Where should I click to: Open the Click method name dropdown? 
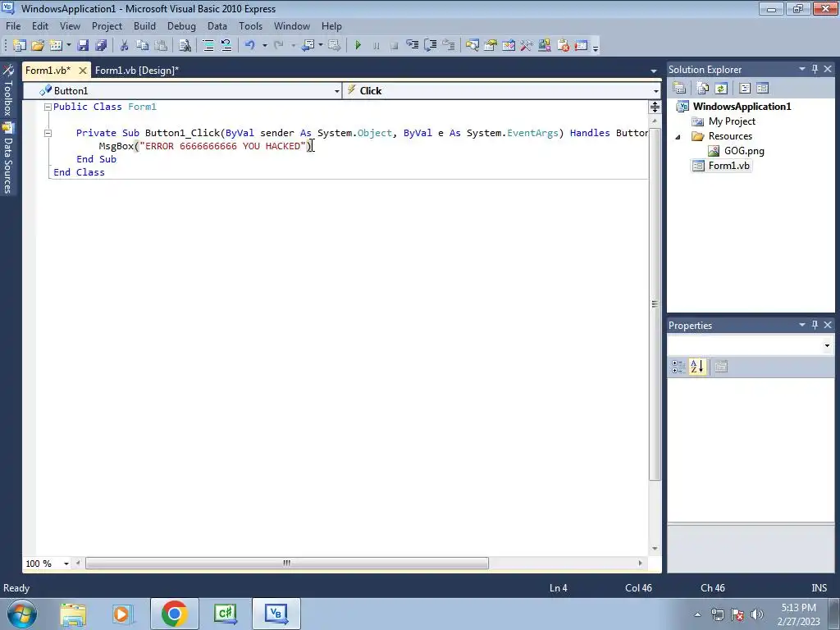point(655,91)
